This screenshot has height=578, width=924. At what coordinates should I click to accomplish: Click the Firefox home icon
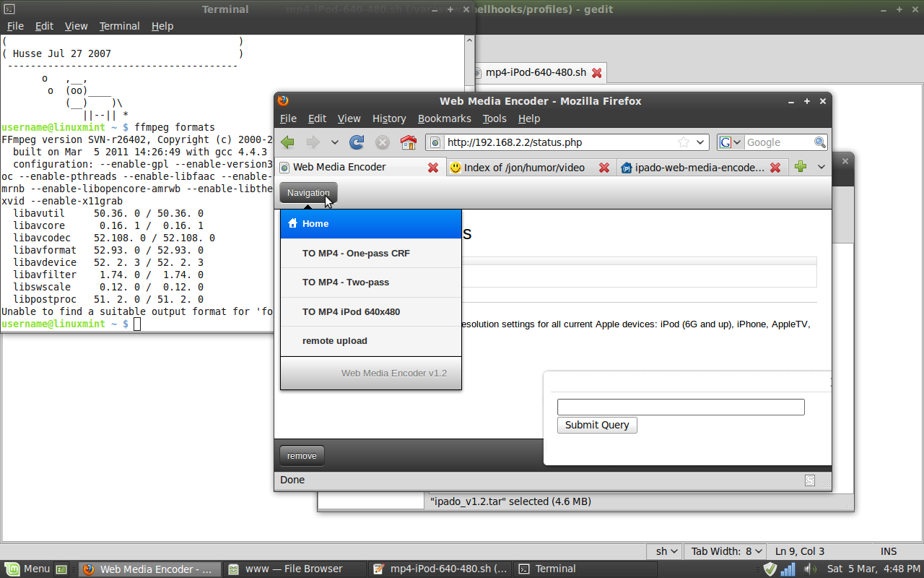(409, 142)
